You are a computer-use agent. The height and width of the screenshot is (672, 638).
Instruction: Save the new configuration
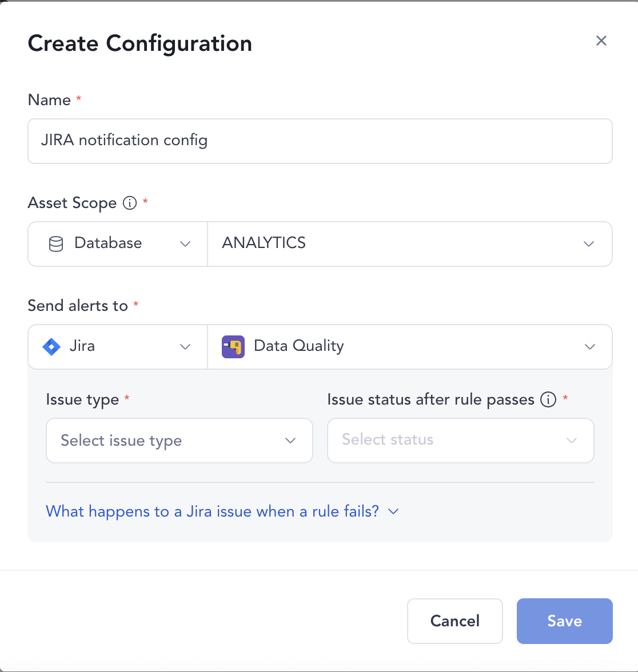[564, 621]
